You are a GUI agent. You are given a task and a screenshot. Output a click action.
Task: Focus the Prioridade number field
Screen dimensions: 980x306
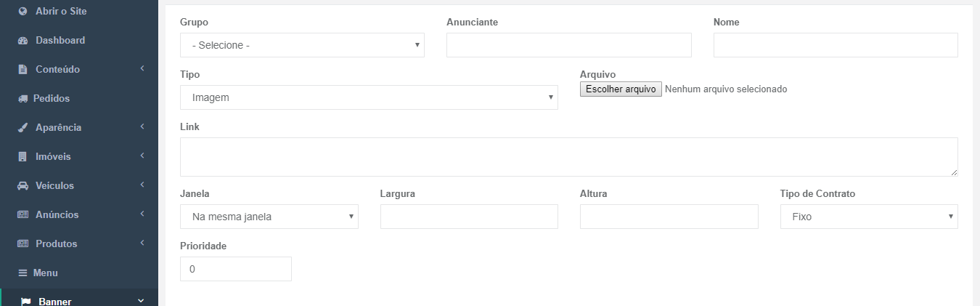tap(236, 269)
